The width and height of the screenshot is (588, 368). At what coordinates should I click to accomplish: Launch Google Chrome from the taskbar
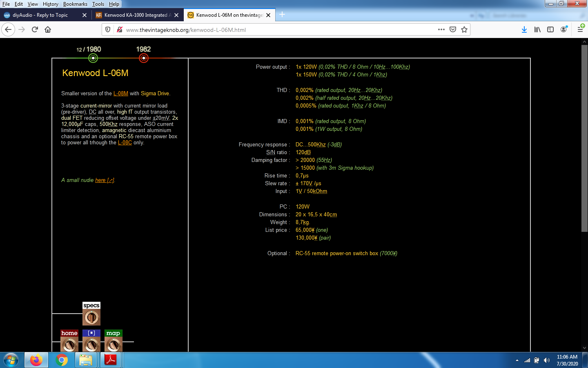[x=62, y=360]
